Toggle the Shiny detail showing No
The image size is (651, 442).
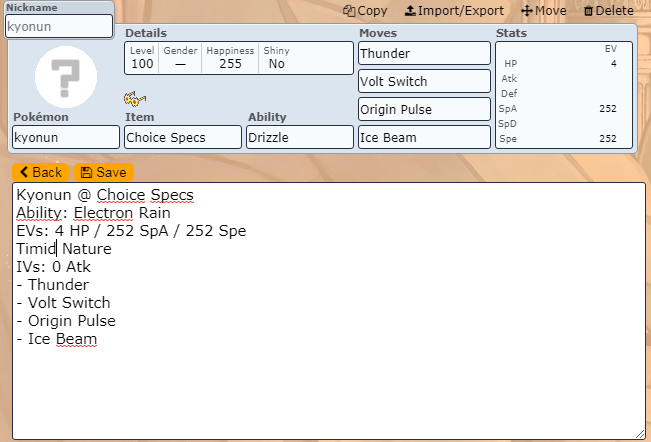[276, 58]
